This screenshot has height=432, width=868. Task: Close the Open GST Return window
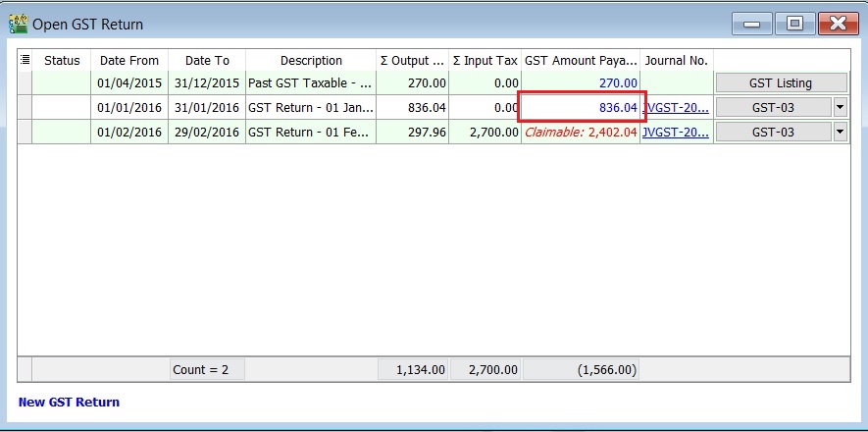tap(839, 24)
